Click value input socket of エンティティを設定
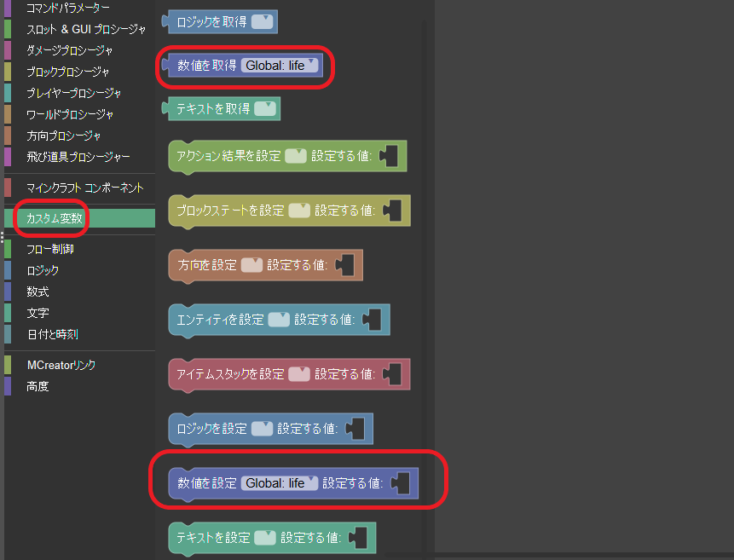Image resolution: width=734 pixels, height=560 pixels. click(x=373, y=320)
